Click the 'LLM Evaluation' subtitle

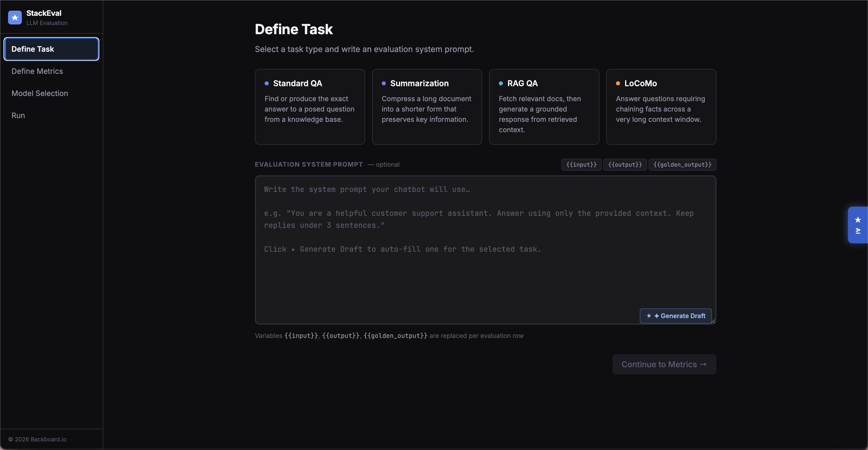(x=47, y=23)
